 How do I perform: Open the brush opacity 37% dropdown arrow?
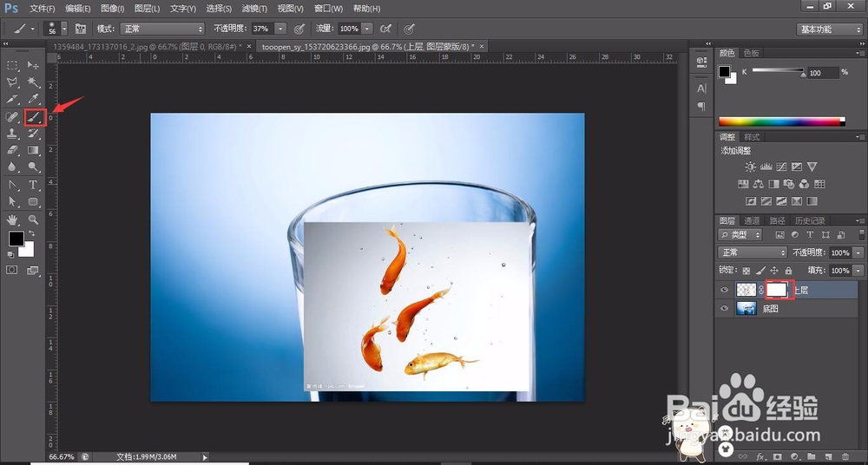tap(280, 29)
